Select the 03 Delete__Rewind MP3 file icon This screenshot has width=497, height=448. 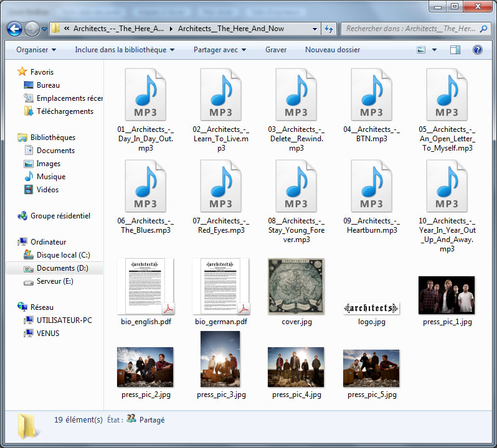[x=296, y=95]
